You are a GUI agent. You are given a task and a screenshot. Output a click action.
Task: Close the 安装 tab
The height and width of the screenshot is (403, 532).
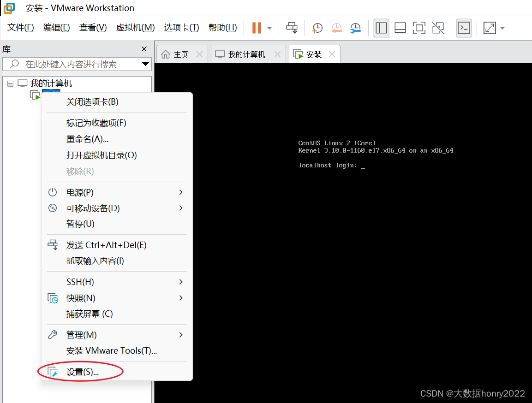[332, 54]
